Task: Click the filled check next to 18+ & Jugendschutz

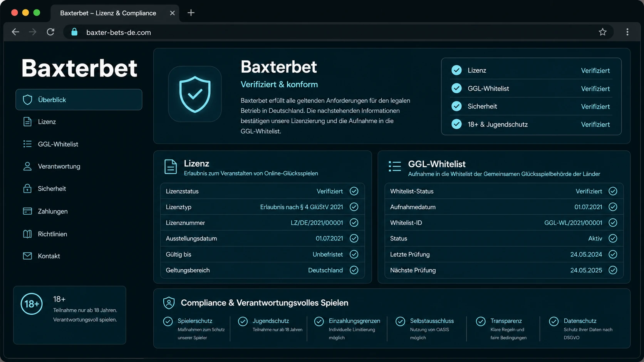Action: [456, 124]
